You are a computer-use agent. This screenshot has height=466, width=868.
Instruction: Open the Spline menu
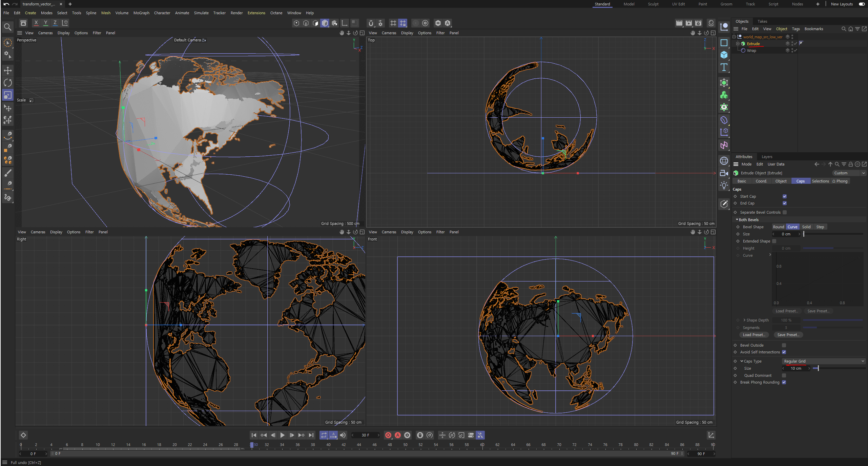(91, 13)
